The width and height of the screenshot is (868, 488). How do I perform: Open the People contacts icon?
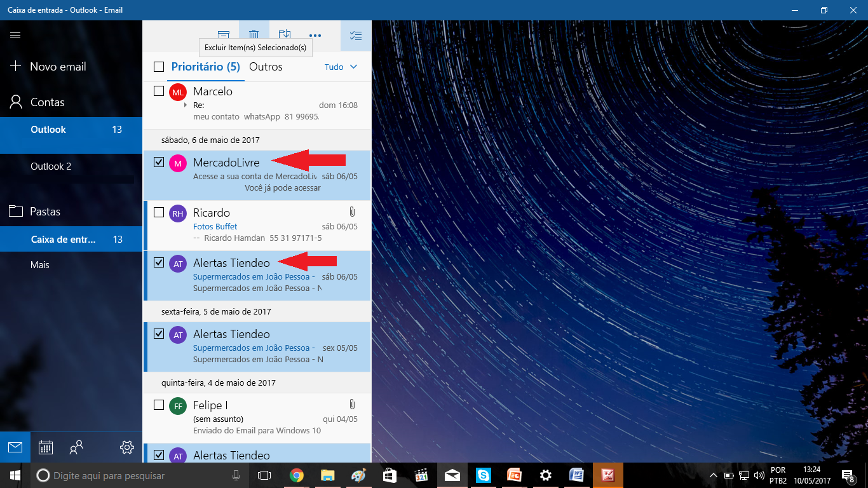(76, 447)
